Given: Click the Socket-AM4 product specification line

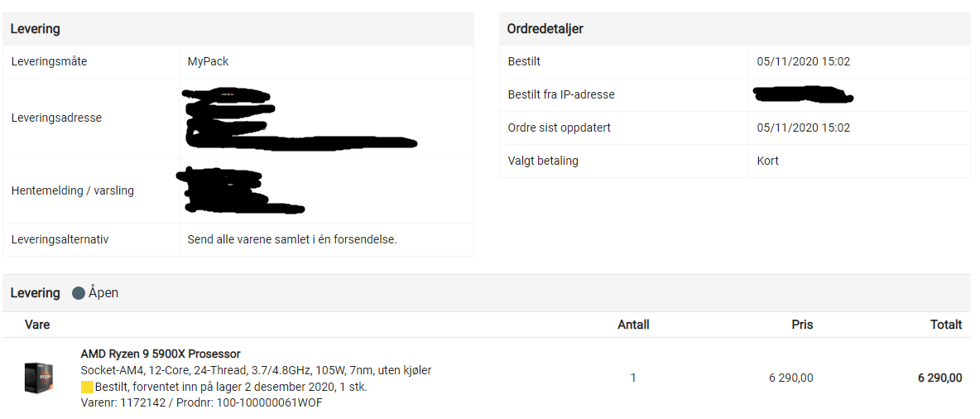Looking at the screenshot, I should tap(256, 370).
